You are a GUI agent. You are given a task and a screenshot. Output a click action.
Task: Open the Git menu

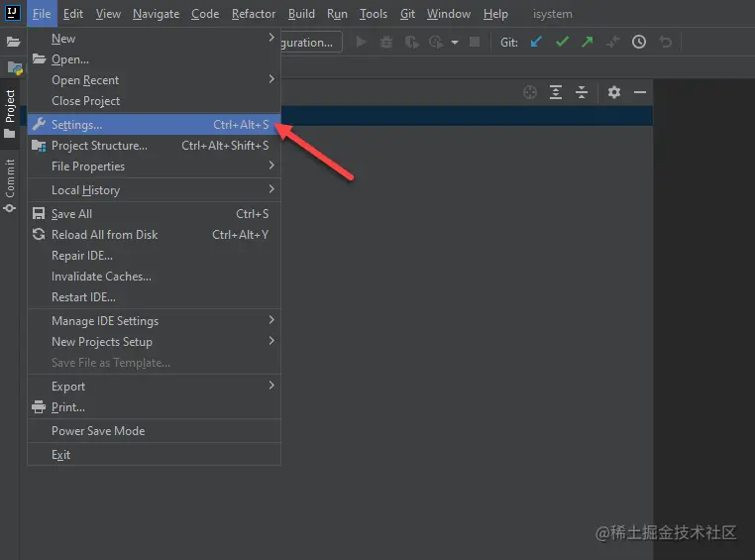pos(407,14)
